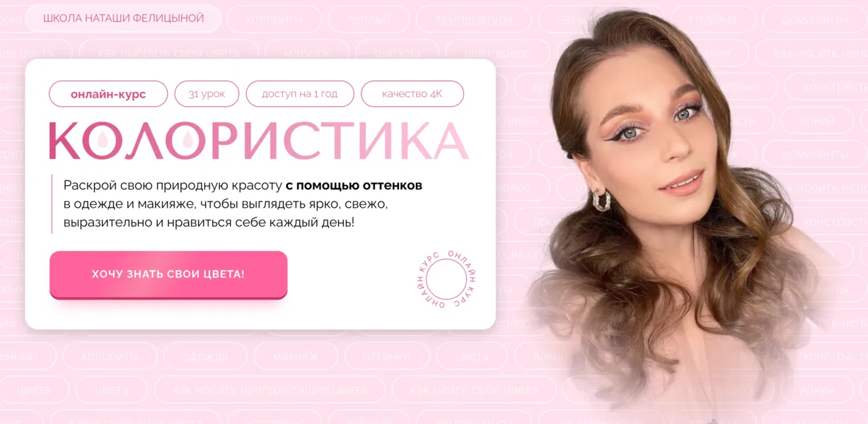The width and height of the screenshot is (868, 424).
Task: Click the «как найти свои цвета» background pill
Action: [474, 389]
